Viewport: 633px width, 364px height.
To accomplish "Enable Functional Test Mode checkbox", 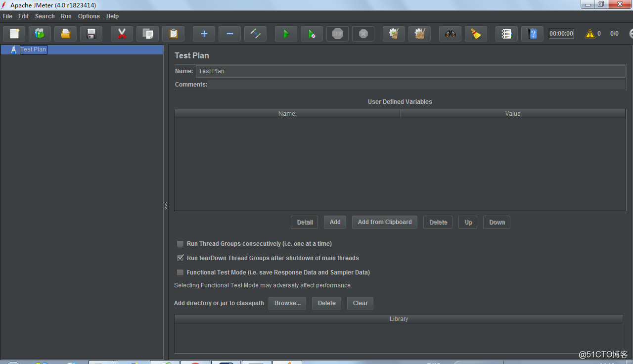I will coord(181,273).
